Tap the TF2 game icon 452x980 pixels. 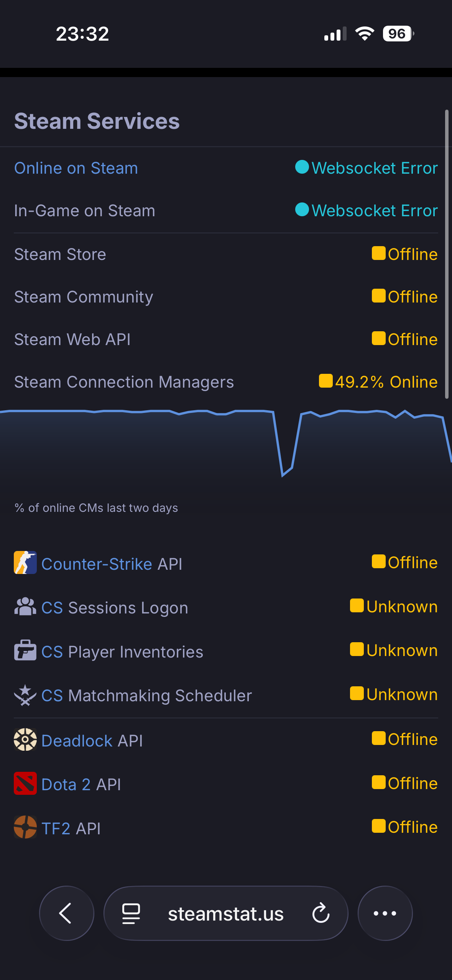25,827
